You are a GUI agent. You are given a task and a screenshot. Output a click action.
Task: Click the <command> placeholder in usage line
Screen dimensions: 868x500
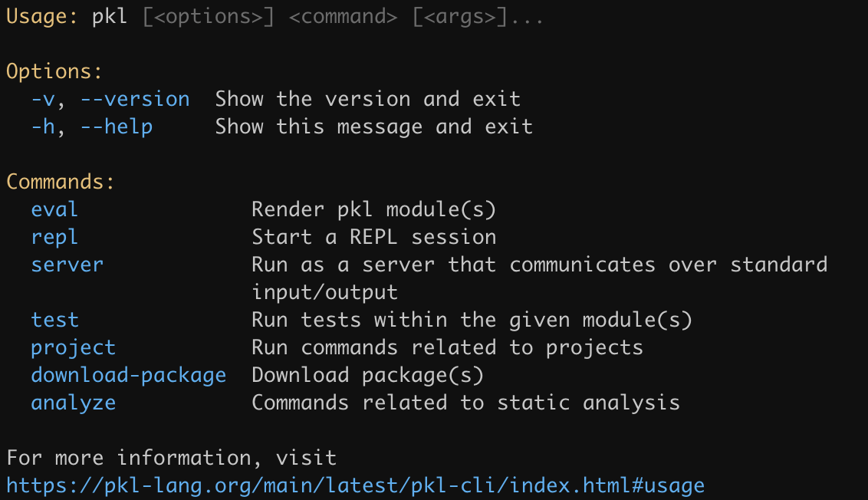click(x=343, y=17)
